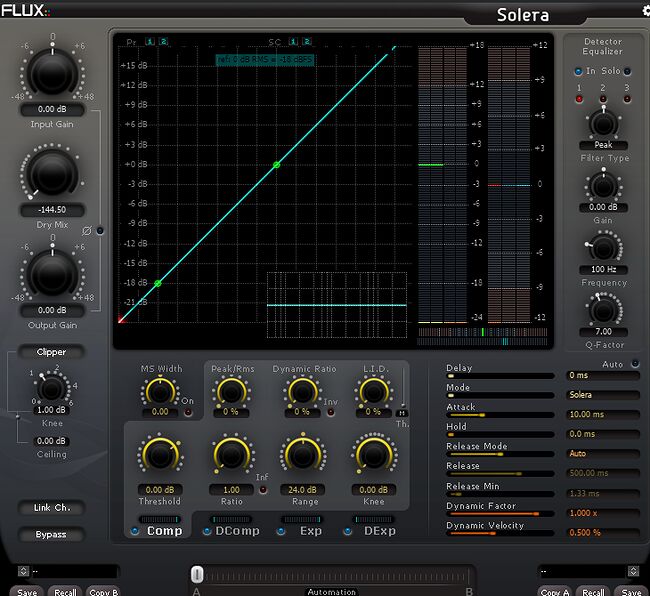Click the compressor Knee knob
This screenshot has height=596, width=650.
pyautogui.click(x=374, y=455)
